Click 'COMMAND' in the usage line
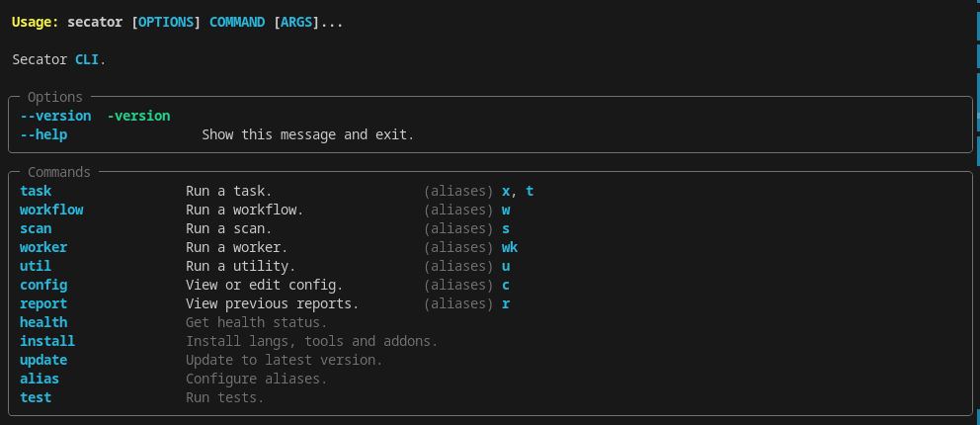This screenshot has width=980, height=425. (237, 23)
